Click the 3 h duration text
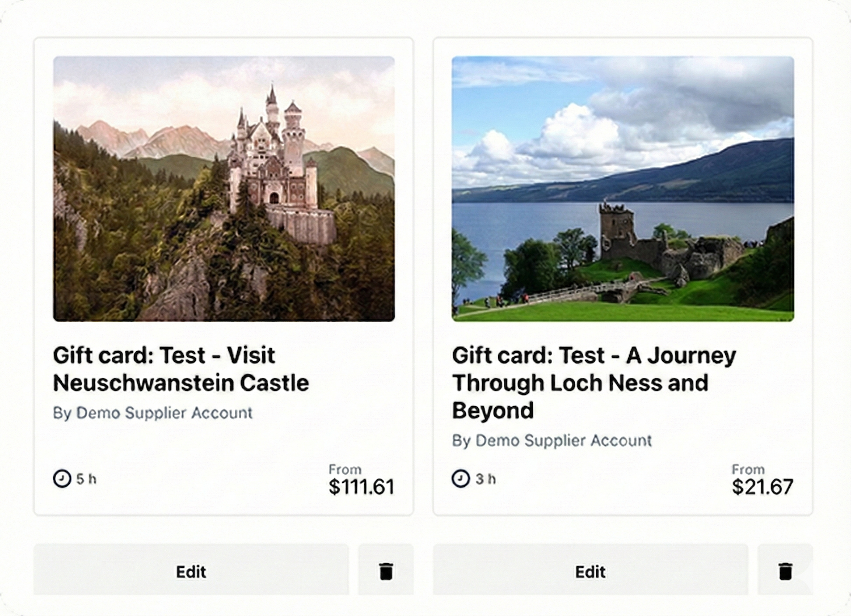Viewport: 851px width, 616px height. [486, 479]
